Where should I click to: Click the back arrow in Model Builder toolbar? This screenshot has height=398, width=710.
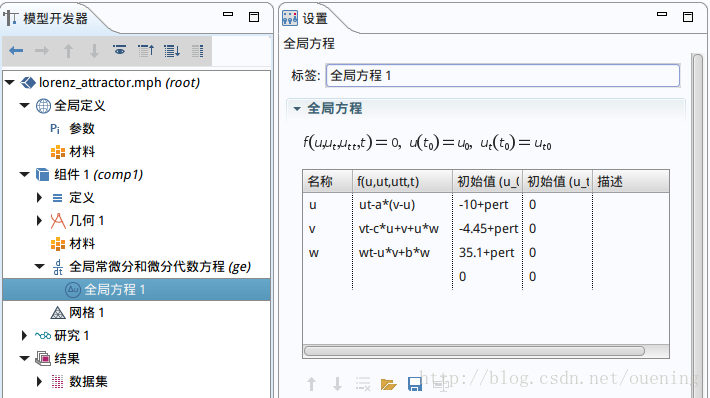[x=16, y=51]
